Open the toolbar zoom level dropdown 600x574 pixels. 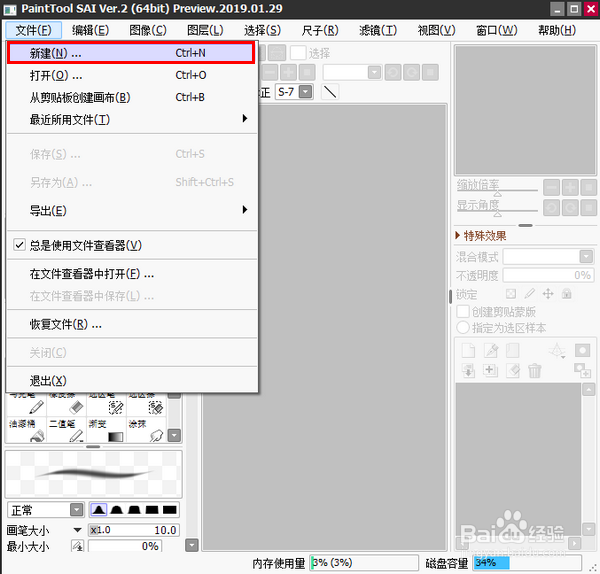click(x=374, y=72)
